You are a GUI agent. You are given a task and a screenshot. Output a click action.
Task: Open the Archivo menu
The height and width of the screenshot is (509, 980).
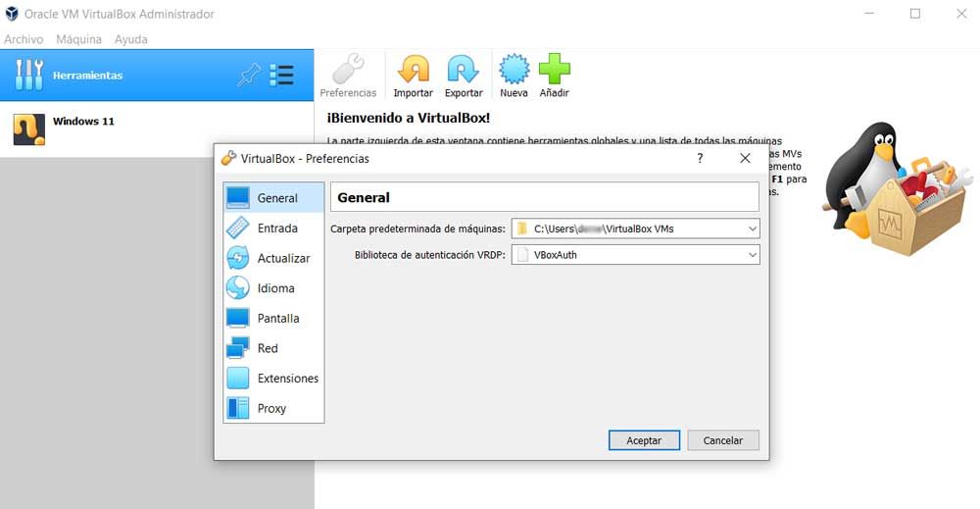(24, 39)
